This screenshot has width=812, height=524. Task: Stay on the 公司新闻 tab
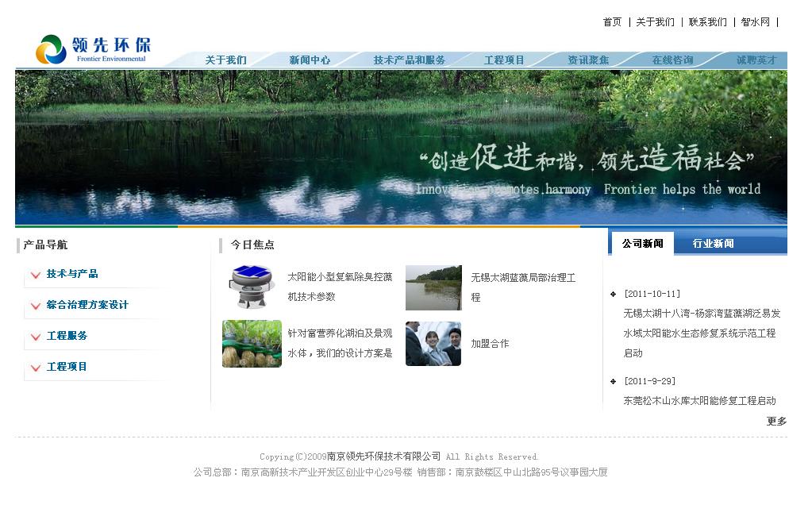pyautogui.click(x=642, y=242)
